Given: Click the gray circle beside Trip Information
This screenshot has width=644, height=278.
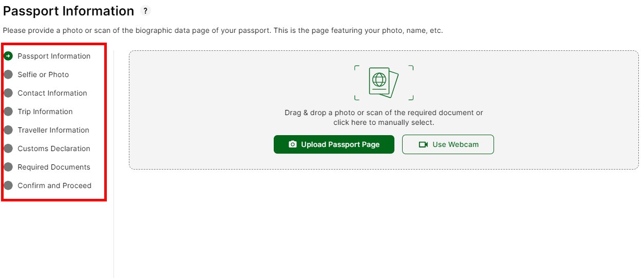Looking at the screenshot, I should [8, 112].
